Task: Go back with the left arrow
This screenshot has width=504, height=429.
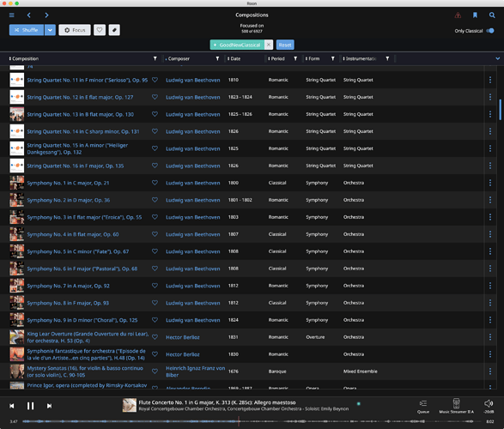Action: 29,15
